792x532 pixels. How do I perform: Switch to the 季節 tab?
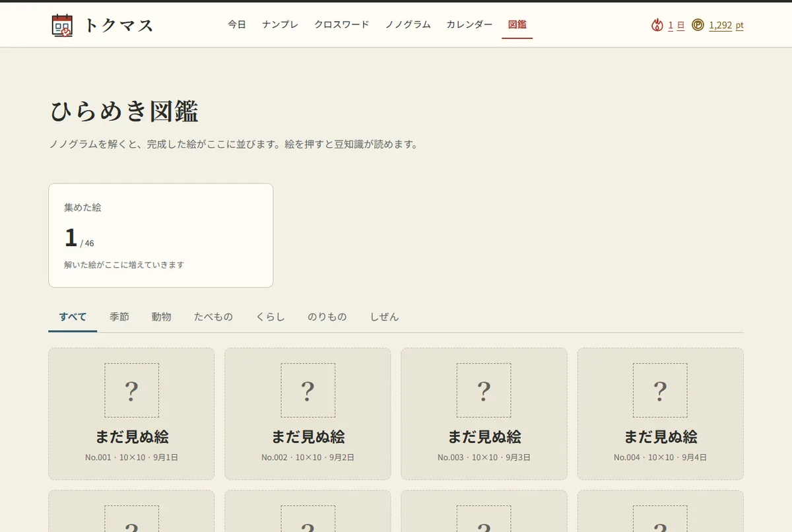click(119, 317)
